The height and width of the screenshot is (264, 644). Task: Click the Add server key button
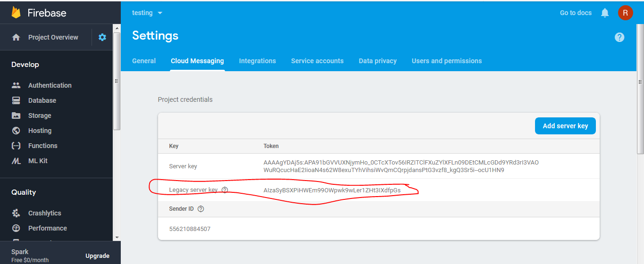[565, 126]
